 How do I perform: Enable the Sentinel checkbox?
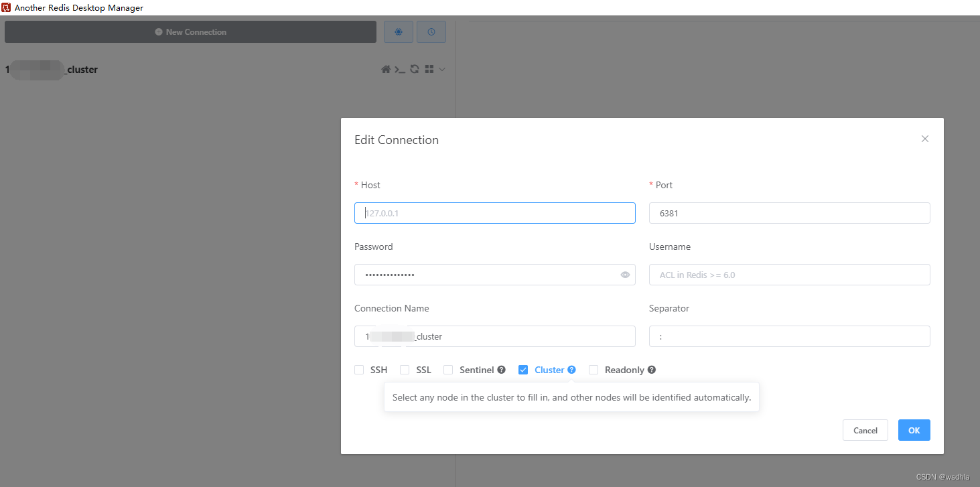click(x=448, y=370)
